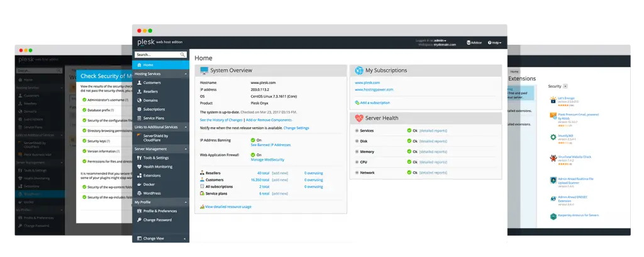Image resolution: width=644 pixels, height=257 pixels.
Task: Open ServerShield by CloudFlare link
Action: click(157, 137)
